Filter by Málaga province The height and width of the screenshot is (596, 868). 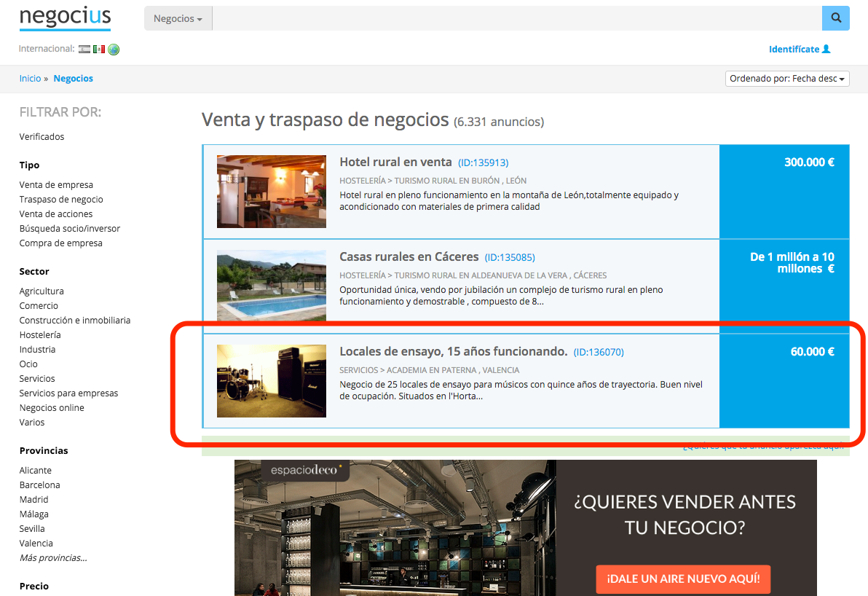[x=33, y=514]
